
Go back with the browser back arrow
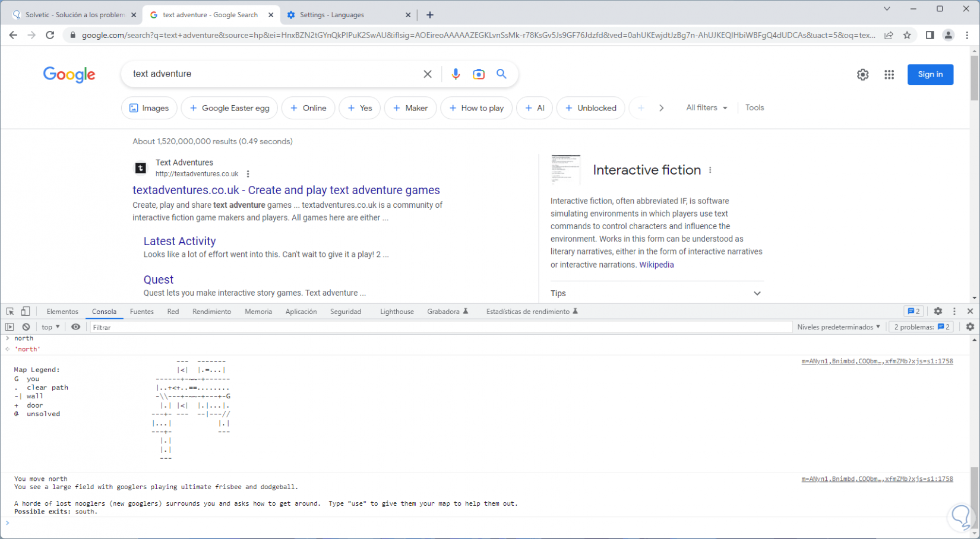(x=13, y=35)
